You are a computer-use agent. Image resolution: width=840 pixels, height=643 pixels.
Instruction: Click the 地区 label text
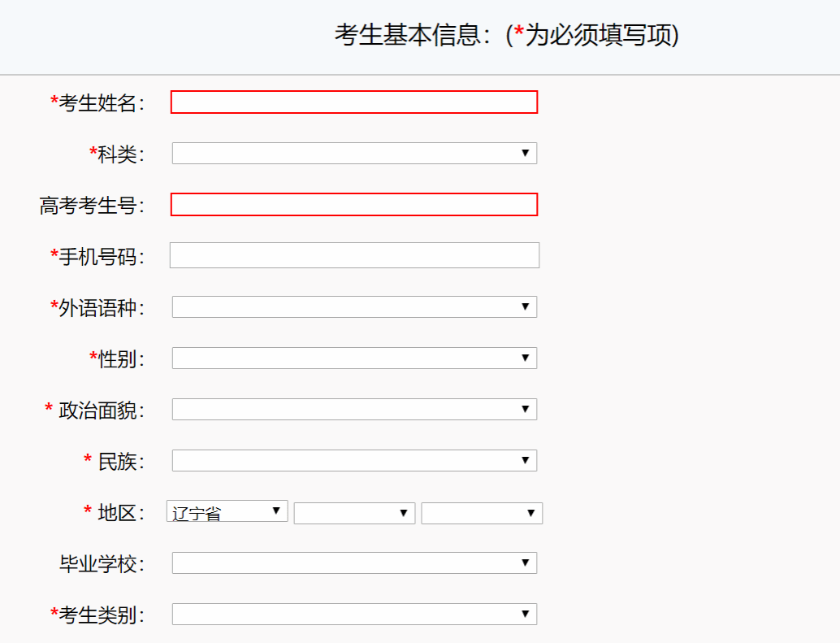119,513
